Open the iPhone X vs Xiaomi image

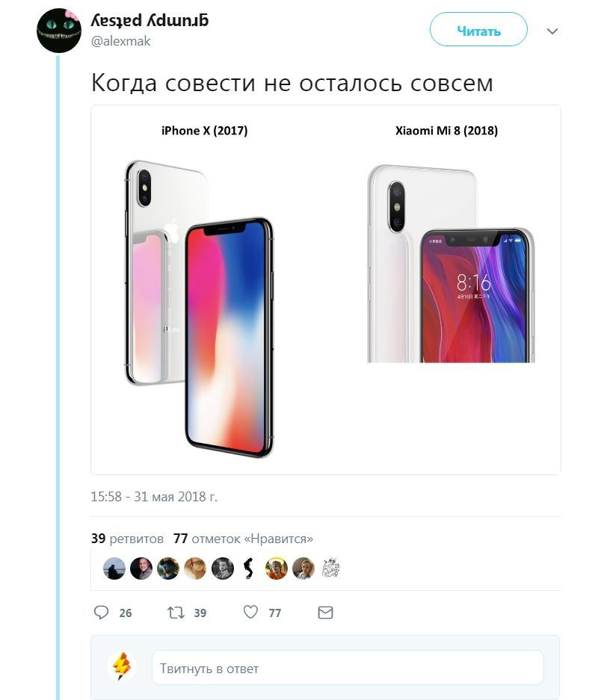point(326,290)
